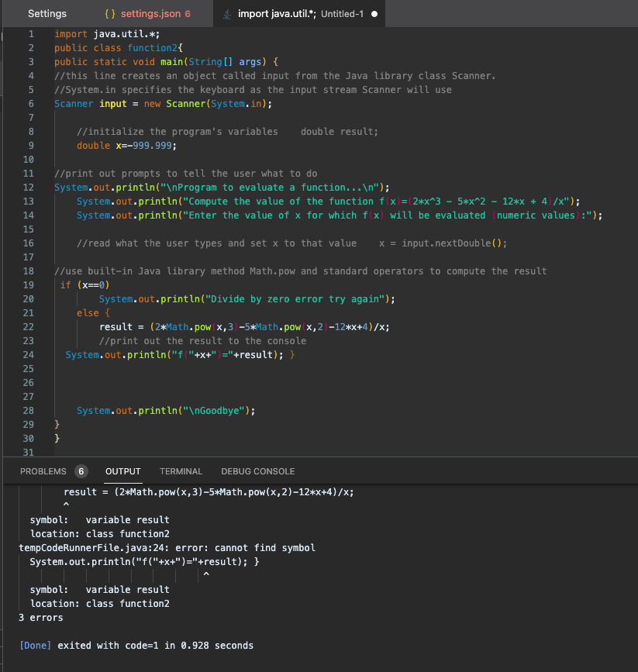The height and width of the screenshot is (672, 638).
Task: Click the error count badge next to PROBLEMS
Action: [x=81, y=470]
